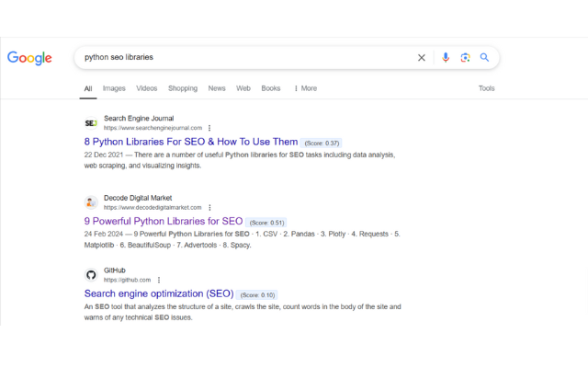Clear the search box with the X icon

[x=422, y=57]
